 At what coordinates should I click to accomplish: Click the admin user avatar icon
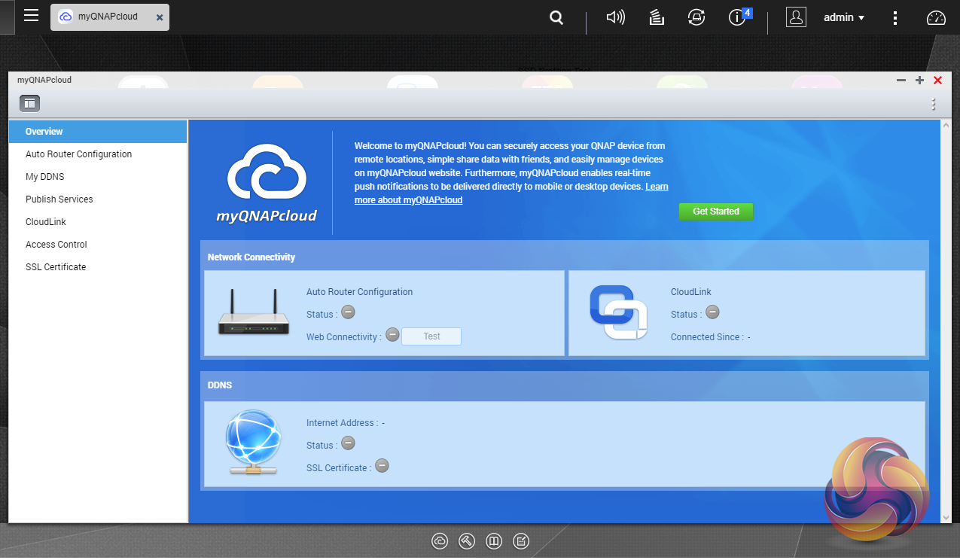coord(796,17)
